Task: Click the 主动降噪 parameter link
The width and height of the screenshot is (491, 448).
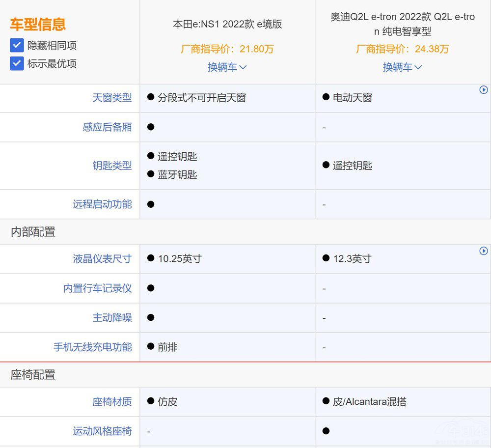Action: 112,318
